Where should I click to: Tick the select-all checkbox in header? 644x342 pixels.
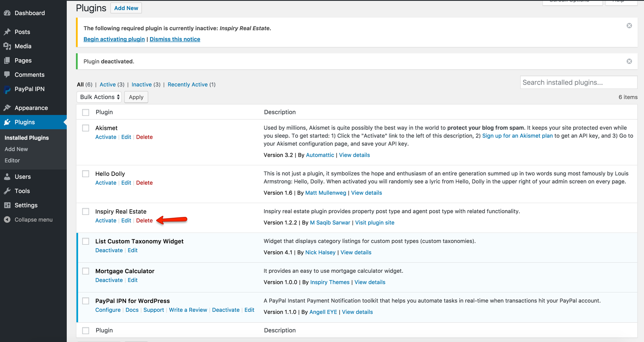pyautogui.click(x=86, y=112)
